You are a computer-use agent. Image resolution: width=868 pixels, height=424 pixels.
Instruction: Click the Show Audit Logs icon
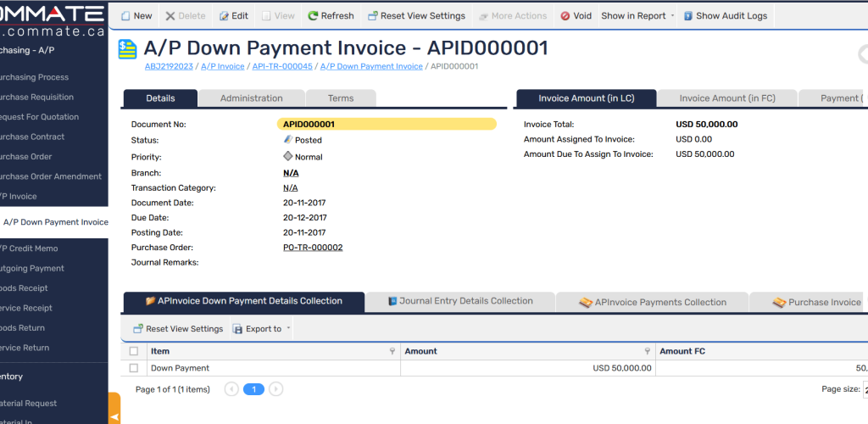(x=688, y=16)
